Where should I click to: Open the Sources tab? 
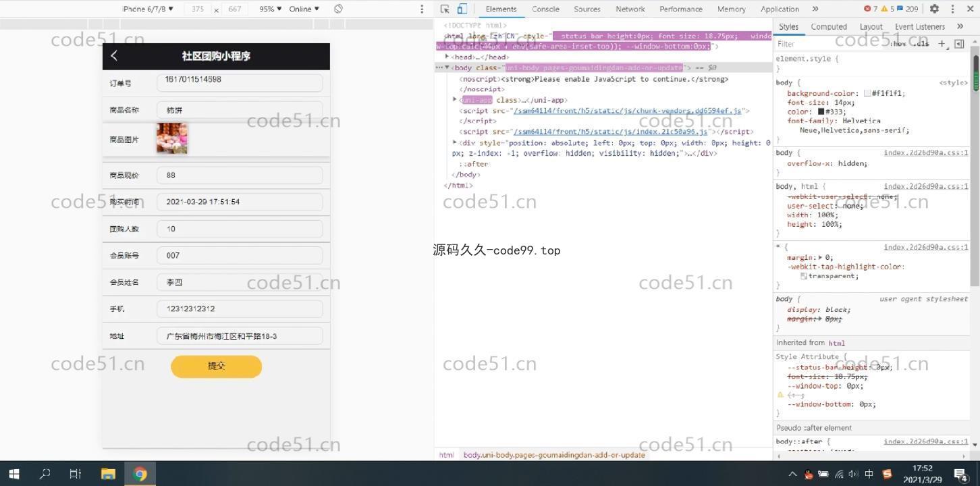(587, 9)
